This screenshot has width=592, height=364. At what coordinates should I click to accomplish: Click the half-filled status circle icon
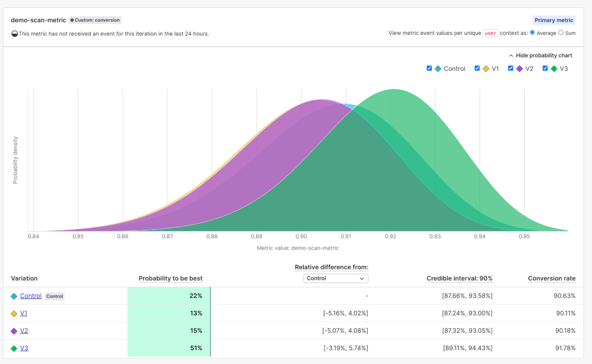15,34
